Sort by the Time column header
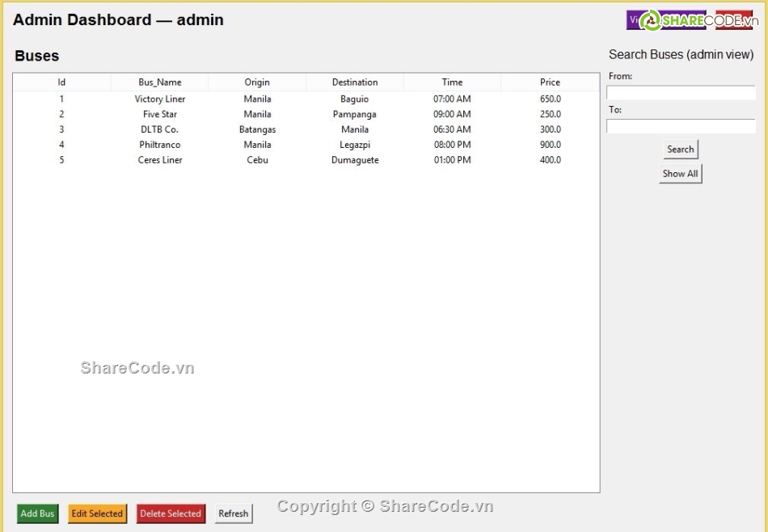This screenshot has width=768, height=532. (x=452, y=82)
